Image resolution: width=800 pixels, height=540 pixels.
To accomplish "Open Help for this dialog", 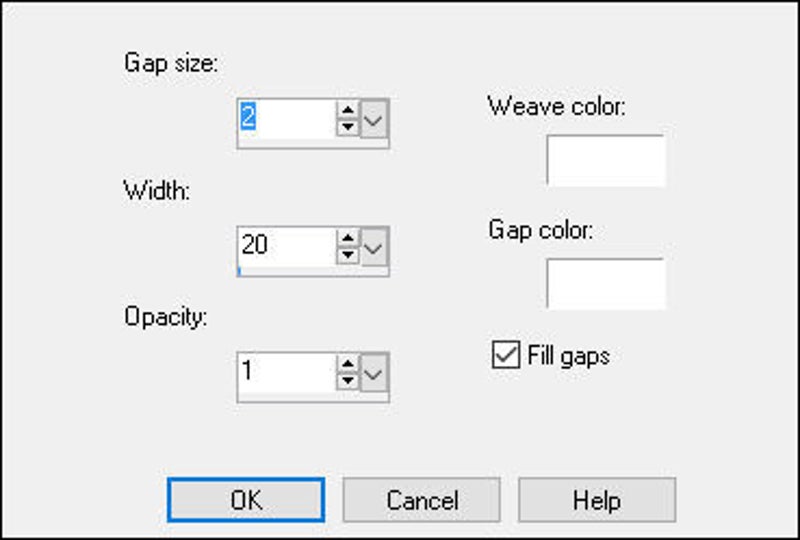I will 597,500.
